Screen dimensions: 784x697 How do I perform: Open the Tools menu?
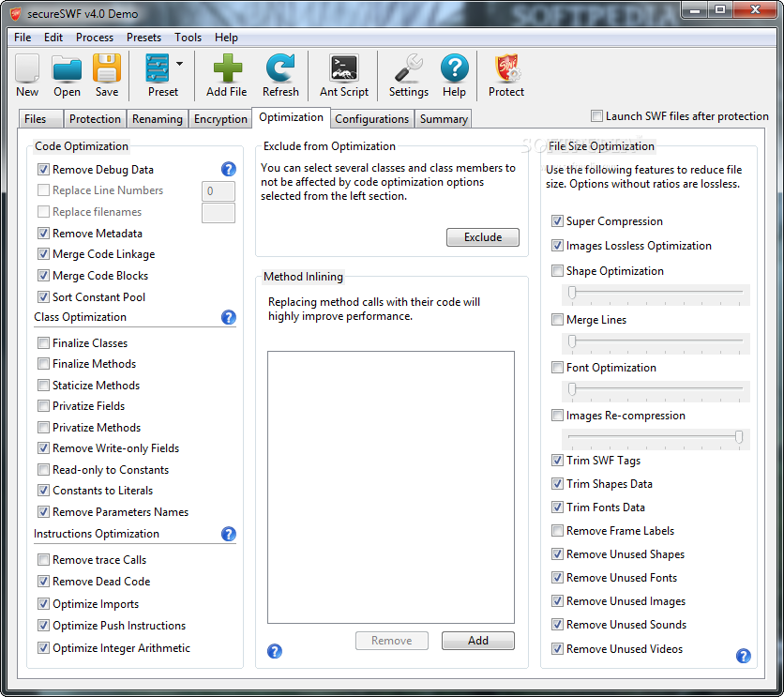(x=188, y=38)
